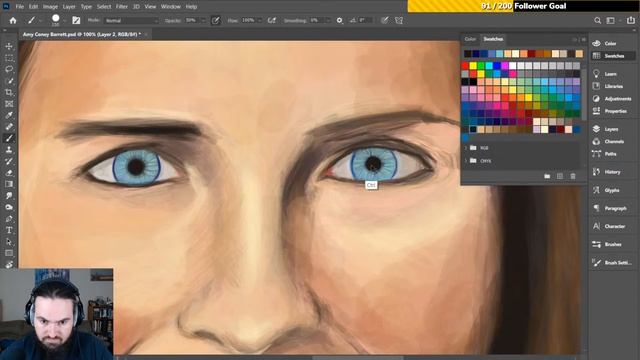
Task: Open the Libraries panel button
Action: 613,87
